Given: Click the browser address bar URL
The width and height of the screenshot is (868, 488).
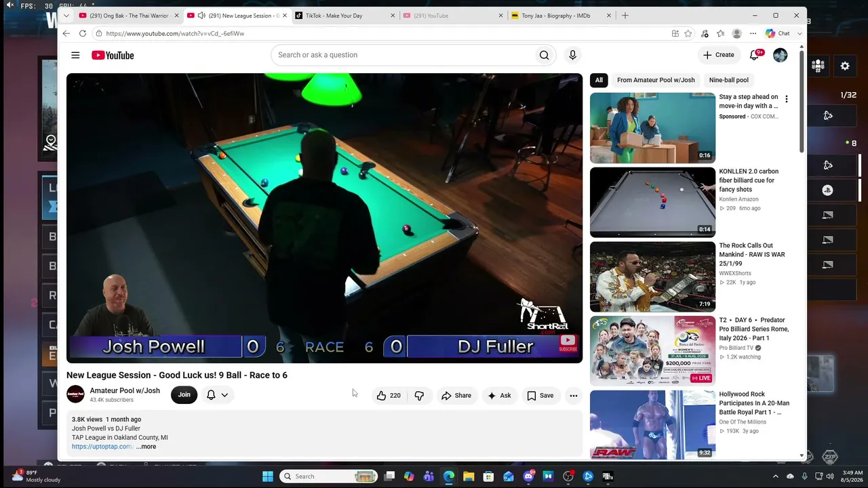Looking at the screenshot, I should (x=175, y=33).
